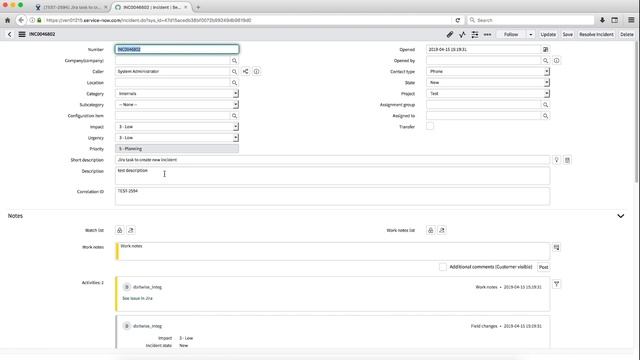The width and height of the screenshot is (640, 360).
Task: Open the Impact dropdown
Action: coord(177,127)
